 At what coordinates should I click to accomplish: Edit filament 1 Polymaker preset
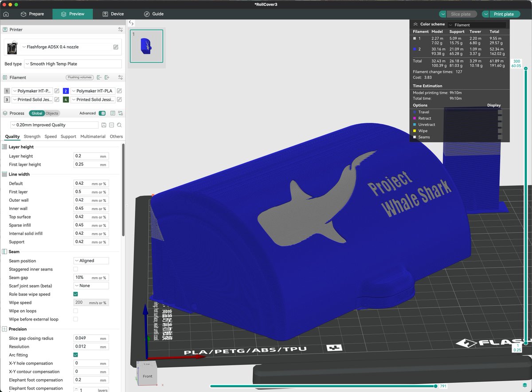coord(57,91)
